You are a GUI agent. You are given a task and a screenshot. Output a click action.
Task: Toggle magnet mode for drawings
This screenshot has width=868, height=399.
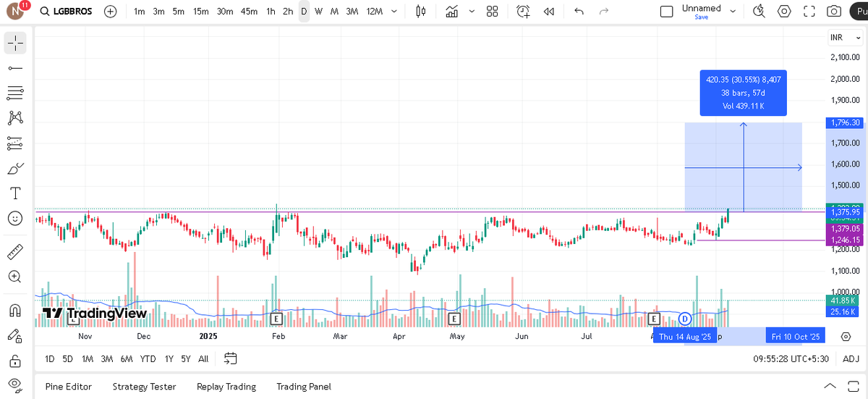click(15, 310)
